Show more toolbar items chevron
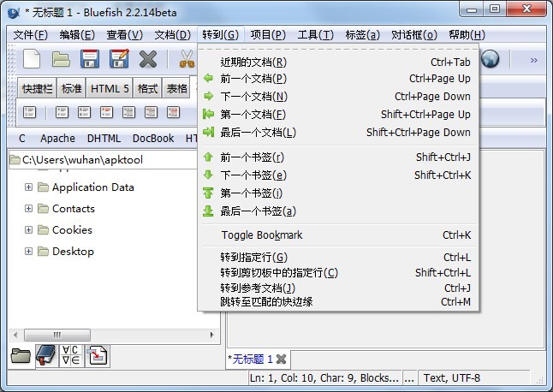This screenshot has height=392, width=553. [x=533, y=60]
